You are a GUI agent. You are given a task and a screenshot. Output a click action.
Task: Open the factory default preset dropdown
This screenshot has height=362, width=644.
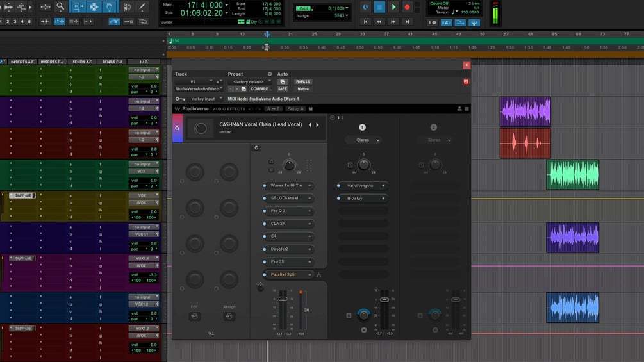249,81
